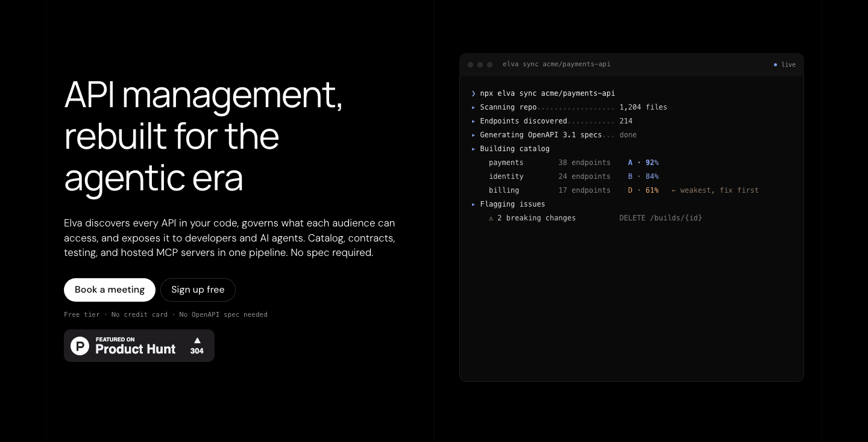Click the "Flagging issues" line label
Screen dimensions: 868x442
point(512,204)
